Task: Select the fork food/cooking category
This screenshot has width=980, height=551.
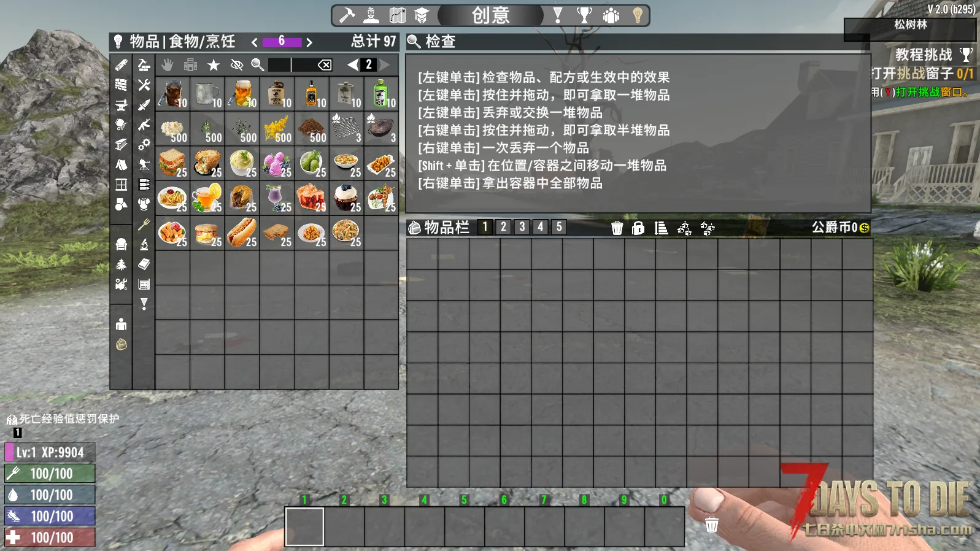Action: 144,225
